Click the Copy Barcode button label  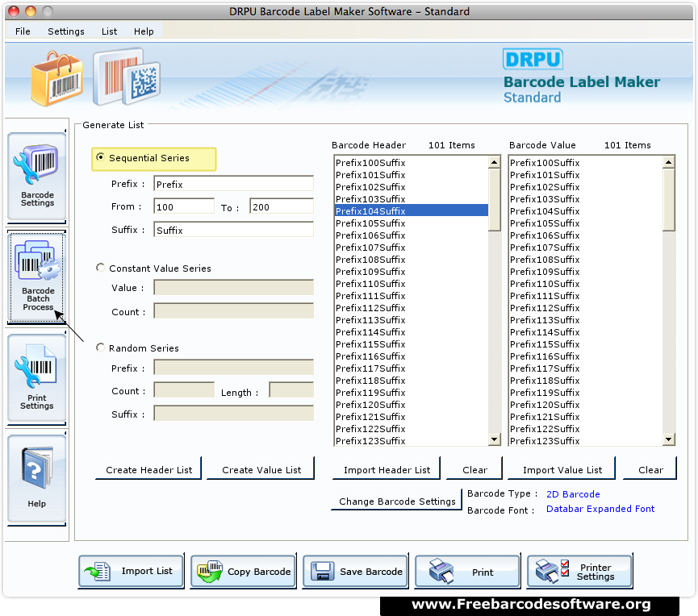[x=259, y=572]
